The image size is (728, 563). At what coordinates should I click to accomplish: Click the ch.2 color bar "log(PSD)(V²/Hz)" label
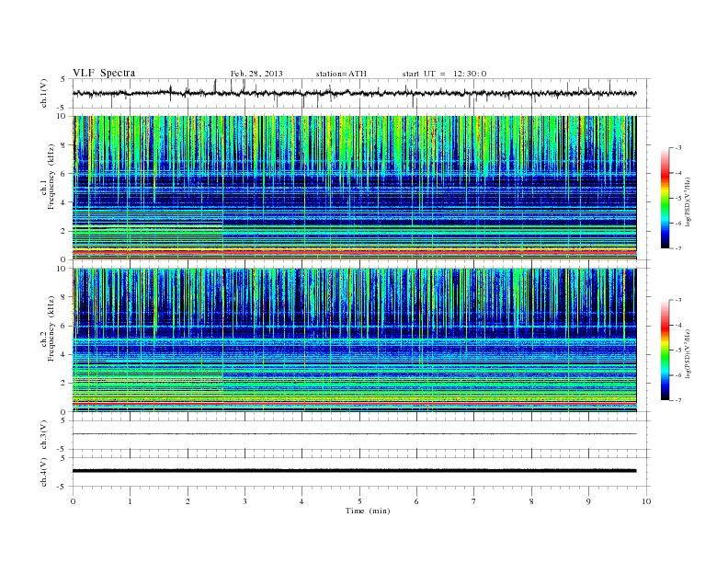pos(688,353)
